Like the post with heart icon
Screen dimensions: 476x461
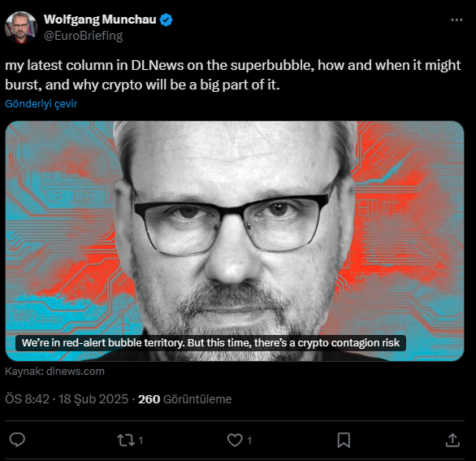[x=235, y=440]
